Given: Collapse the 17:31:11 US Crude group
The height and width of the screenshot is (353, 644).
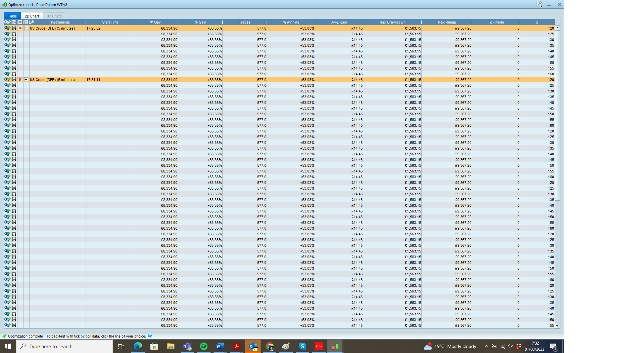Looking at the screenshot, I should 26,80.
